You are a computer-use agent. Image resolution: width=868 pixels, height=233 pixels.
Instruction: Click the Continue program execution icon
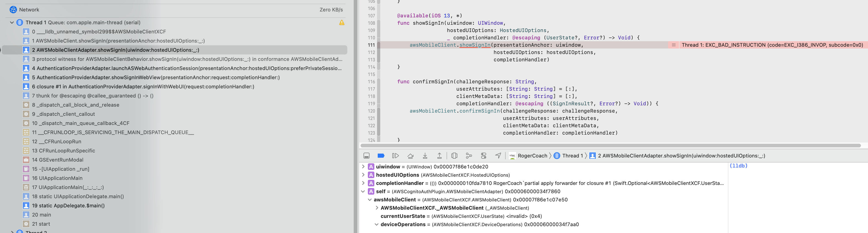click(x=395, y=155)
